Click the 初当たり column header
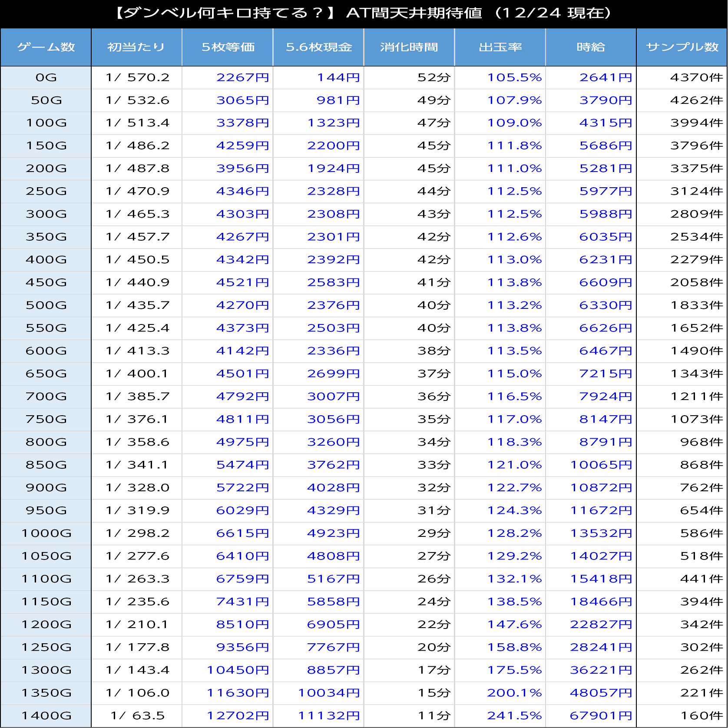Screen dimensions: 728x728 point(136,47)
